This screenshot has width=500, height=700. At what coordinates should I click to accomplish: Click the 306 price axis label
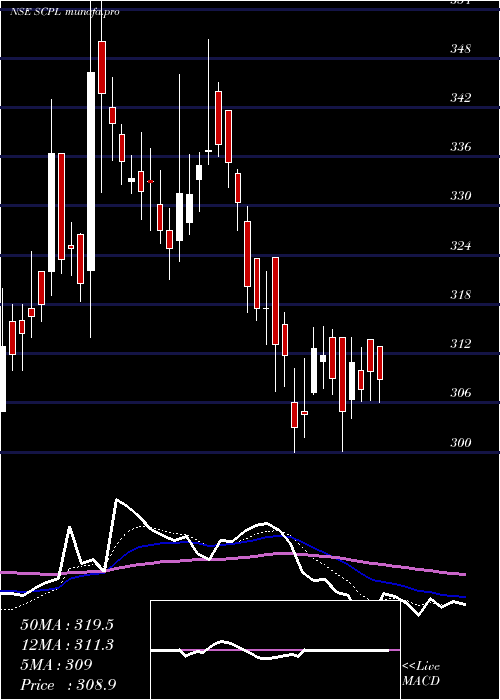point(460,393)
